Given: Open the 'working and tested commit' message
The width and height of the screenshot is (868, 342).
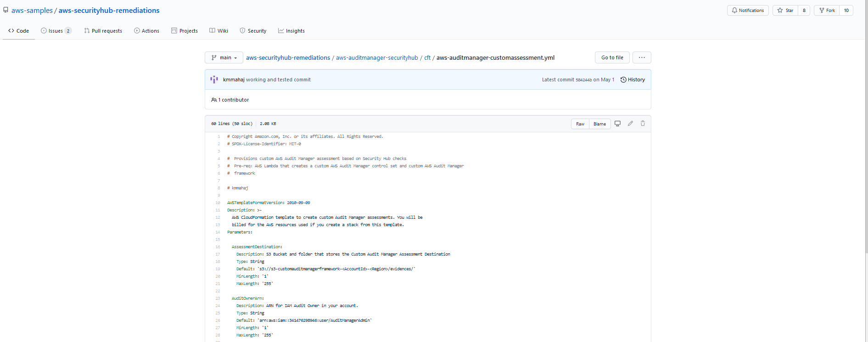Looking at the screenshot, I should [x=278, y=80].
